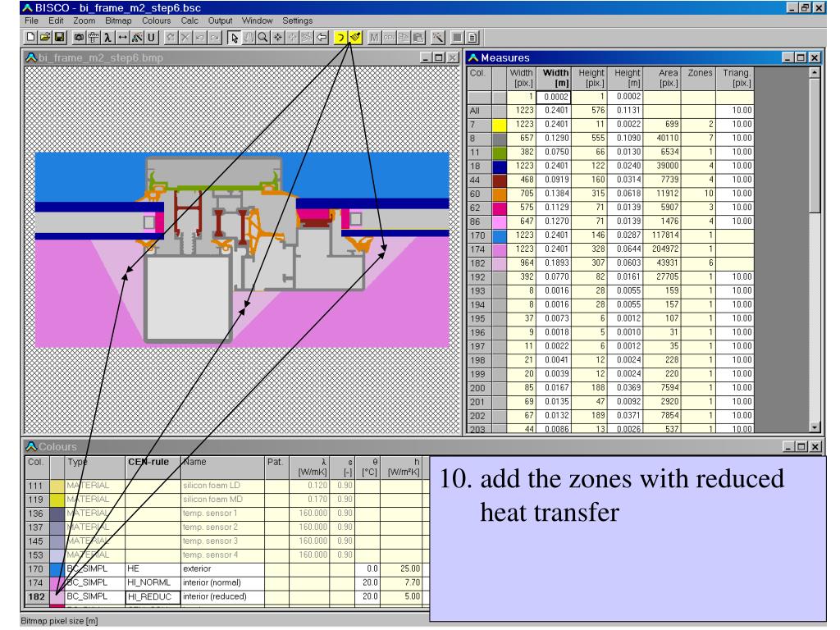Viewport: 840px width, 630px height.
Task: Click the clipboard paste toolbar icon
Action: click(x=418, y=38)
